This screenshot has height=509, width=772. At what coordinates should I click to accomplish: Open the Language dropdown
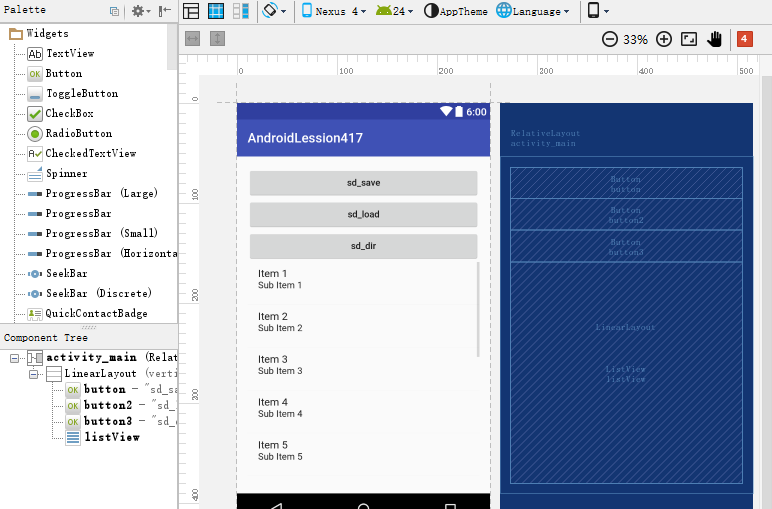click(533, 11)
